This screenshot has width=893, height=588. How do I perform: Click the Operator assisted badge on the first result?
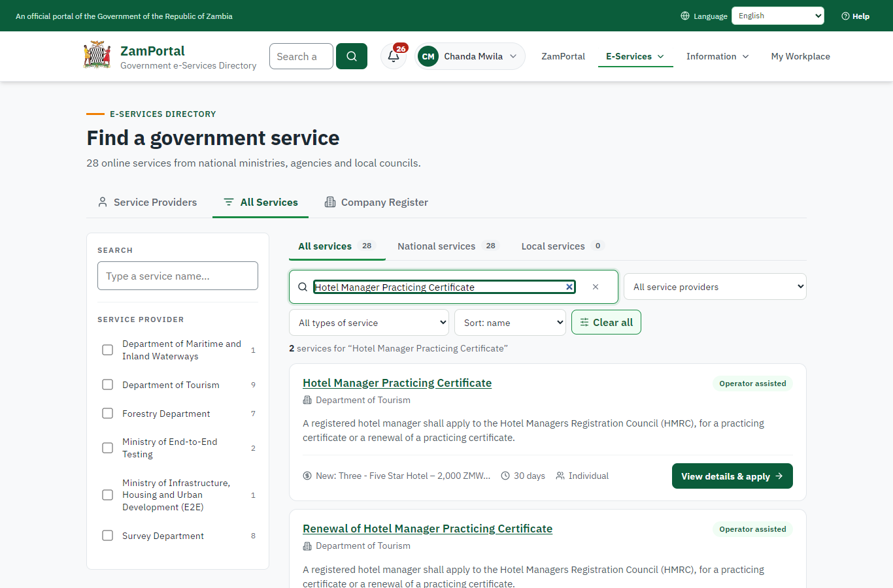click(x=752, y=384)
